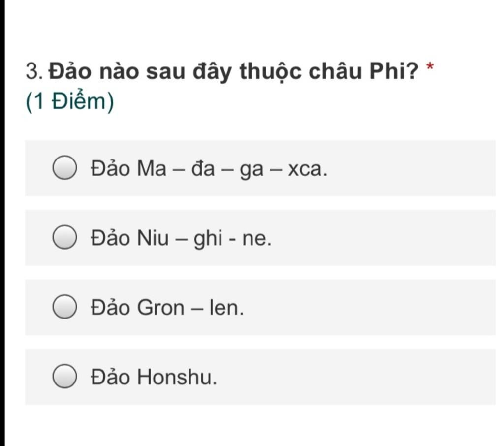
Task: Choose the Đảo Niu – ghi - ne radio button
Action: pyautogui.click(x=64, y=237)
